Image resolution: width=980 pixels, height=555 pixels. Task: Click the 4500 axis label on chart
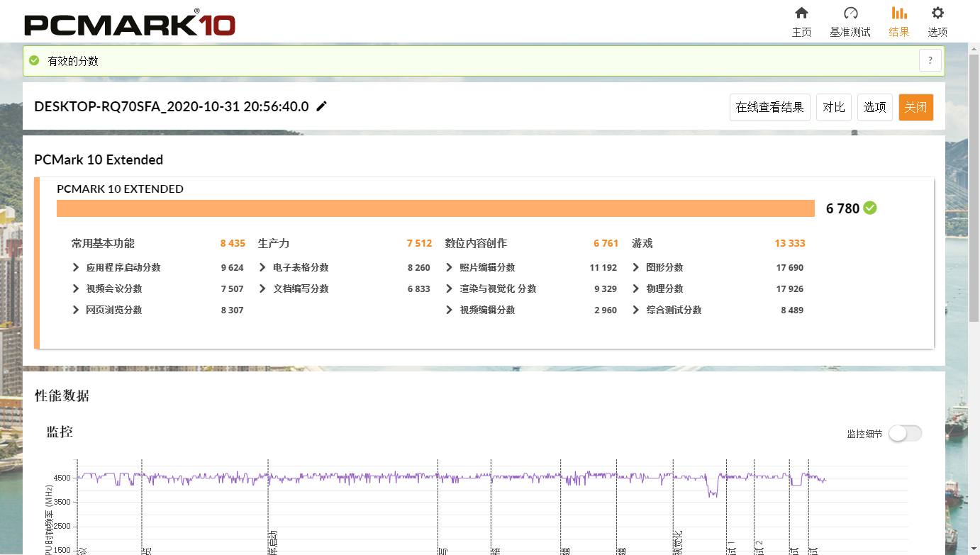click(x=62, y=478)
